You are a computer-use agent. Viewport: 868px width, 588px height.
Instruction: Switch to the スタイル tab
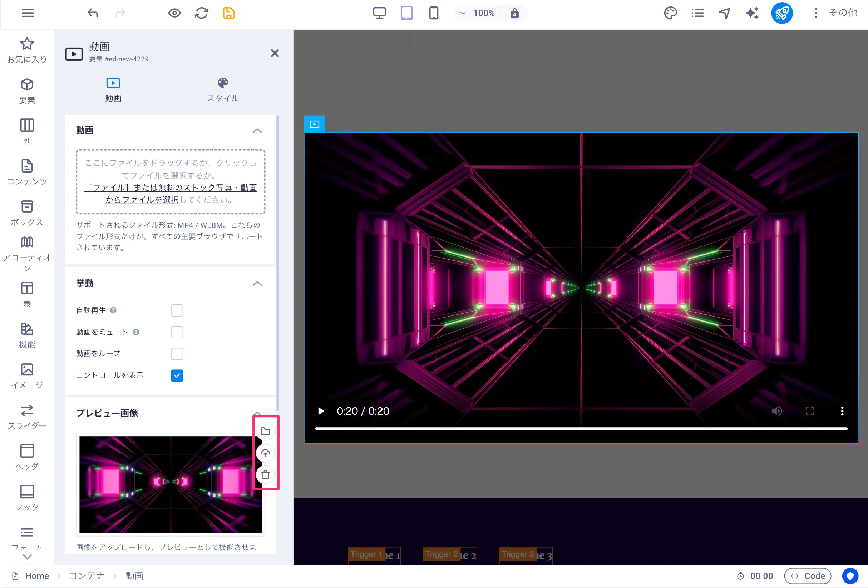pos(223,90)
